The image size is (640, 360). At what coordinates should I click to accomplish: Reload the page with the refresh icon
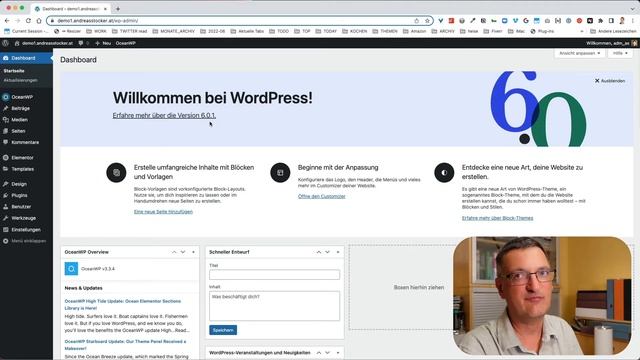point(28,20)
